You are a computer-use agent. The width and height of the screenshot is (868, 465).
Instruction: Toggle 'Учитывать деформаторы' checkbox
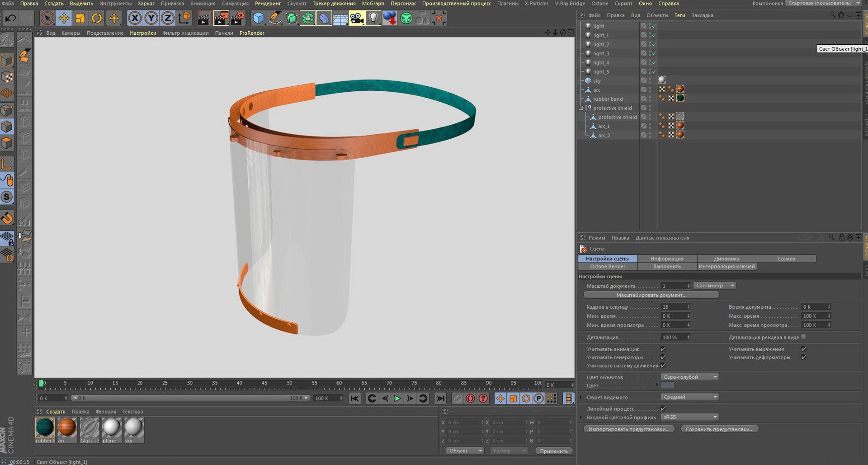pos(804,357)
